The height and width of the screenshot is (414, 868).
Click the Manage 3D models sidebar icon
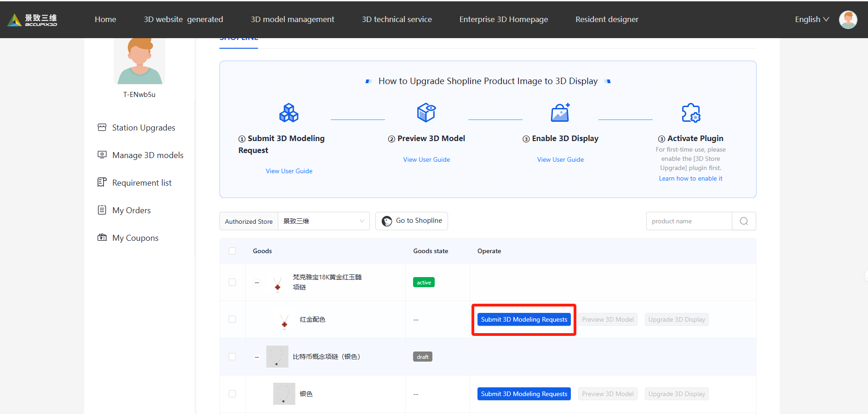(x=102, y=155)
